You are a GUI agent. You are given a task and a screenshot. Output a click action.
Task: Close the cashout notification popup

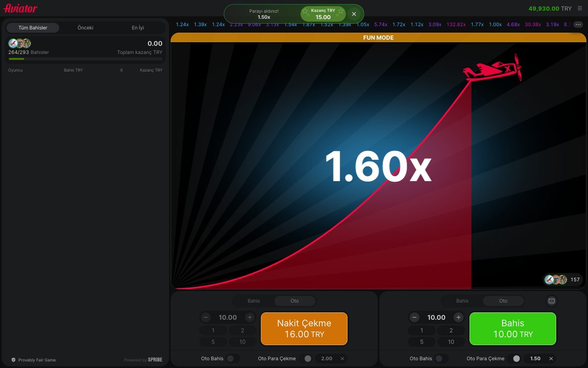[354, 14]
